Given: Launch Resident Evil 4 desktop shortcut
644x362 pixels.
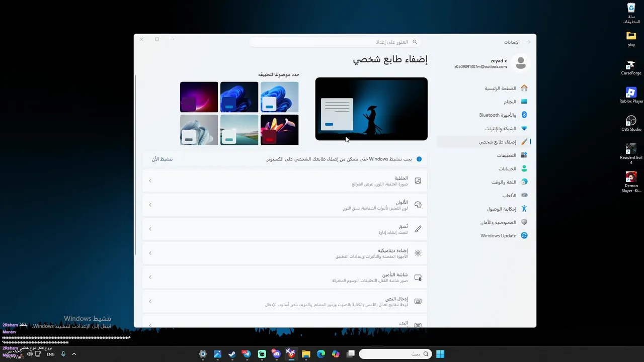Looking at the screenshot, I should (x=631, y=154).
